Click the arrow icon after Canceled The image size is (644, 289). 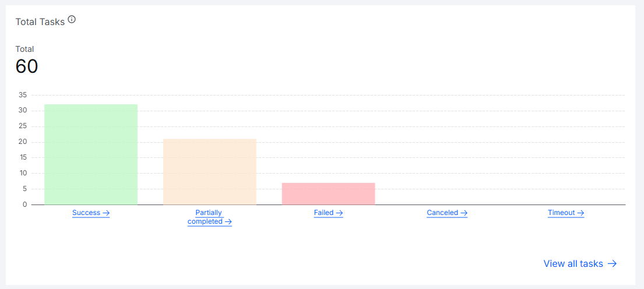(464, 213)
